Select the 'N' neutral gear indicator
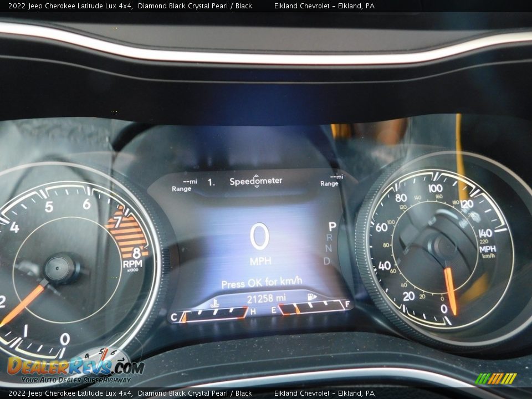 (x=329, y=249)
